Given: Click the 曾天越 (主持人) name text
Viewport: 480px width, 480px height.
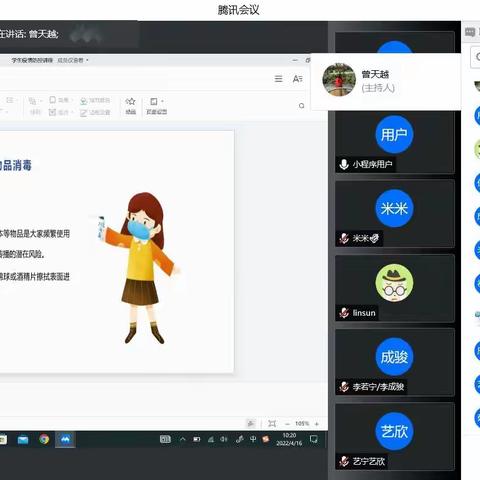Looking at the screenshot, I should click(x=378, y=81).
